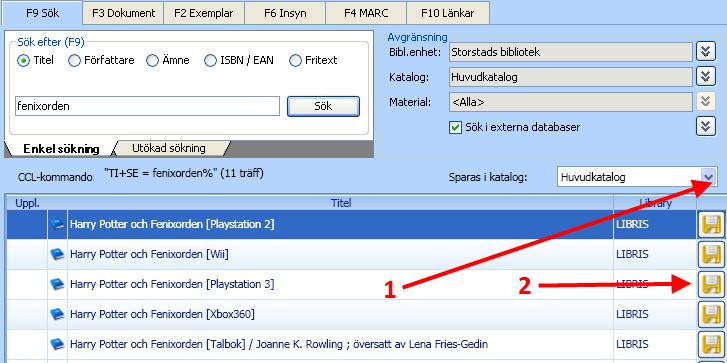The height and width of the screenshot is (363, 727).
Task: Click the CCL-kommando text showing 11 träff
Action: 184,174
